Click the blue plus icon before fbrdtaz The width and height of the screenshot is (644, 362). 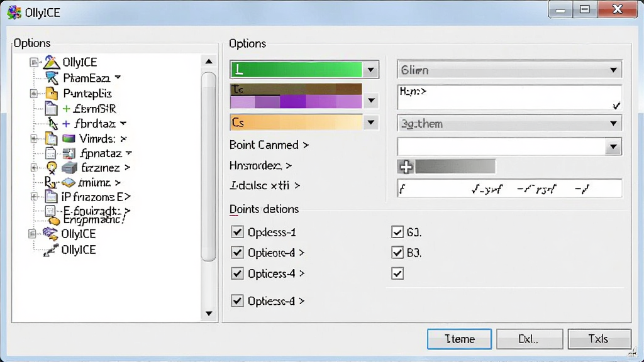[x=66, y=124]
